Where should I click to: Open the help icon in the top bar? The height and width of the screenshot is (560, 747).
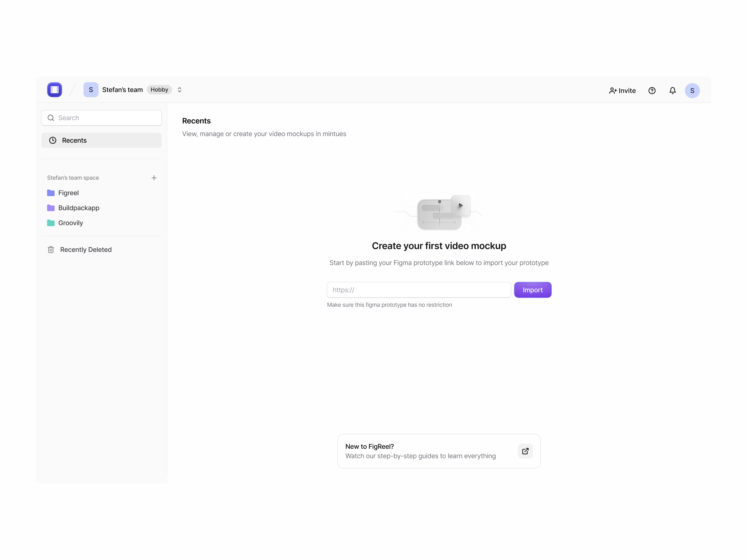pyautogui.click(x=652, y=90)
